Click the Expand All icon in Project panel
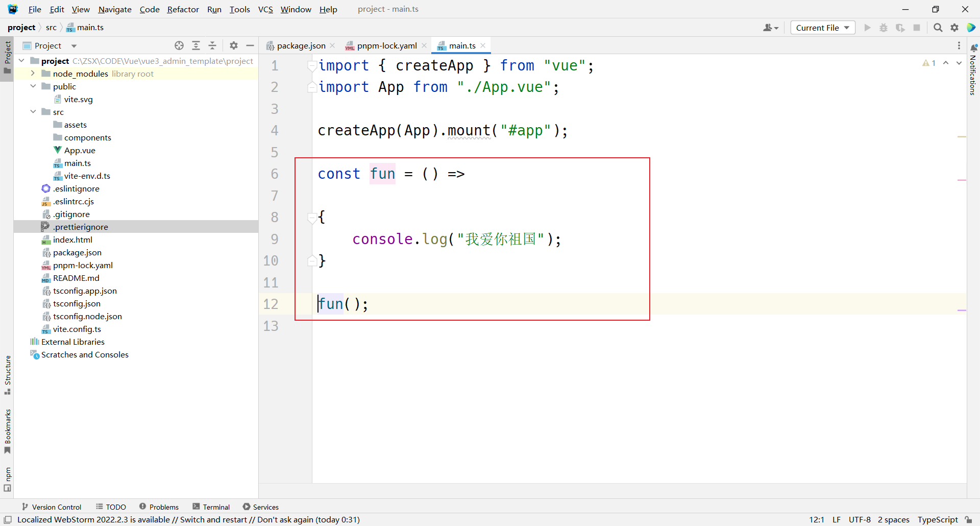This screenshot has height=526, width=980. click(x=196, y=45)
